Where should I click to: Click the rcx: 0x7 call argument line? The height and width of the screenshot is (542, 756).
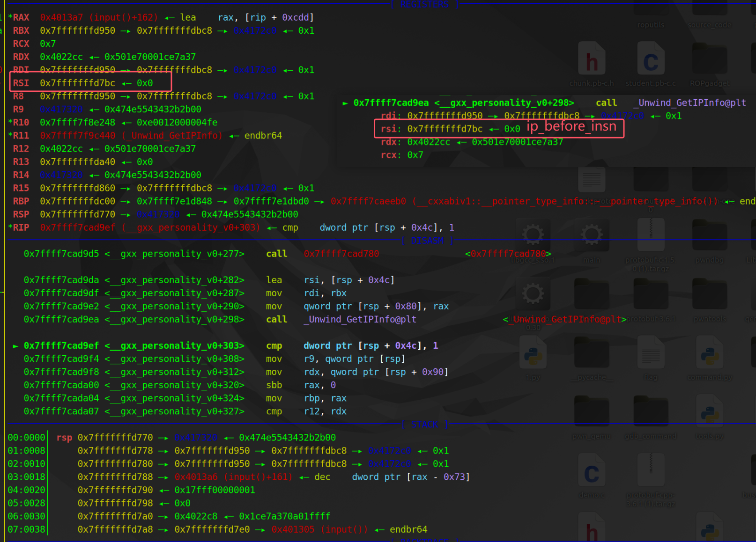pos(402,155)
